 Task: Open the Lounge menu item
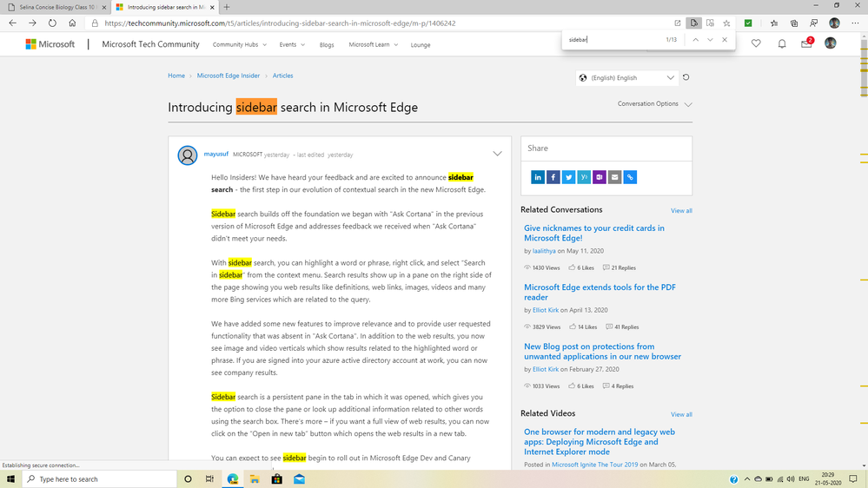pos(421,45)
